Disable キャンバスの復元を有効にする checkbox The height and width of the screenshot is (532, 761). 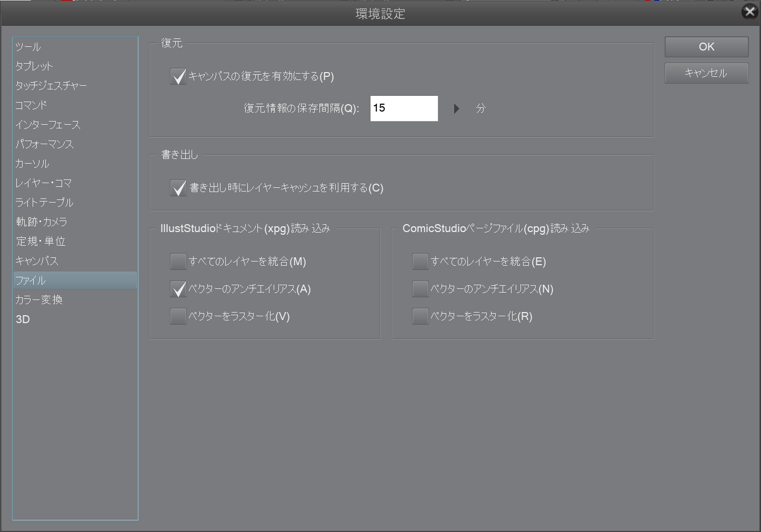[178, 77]
